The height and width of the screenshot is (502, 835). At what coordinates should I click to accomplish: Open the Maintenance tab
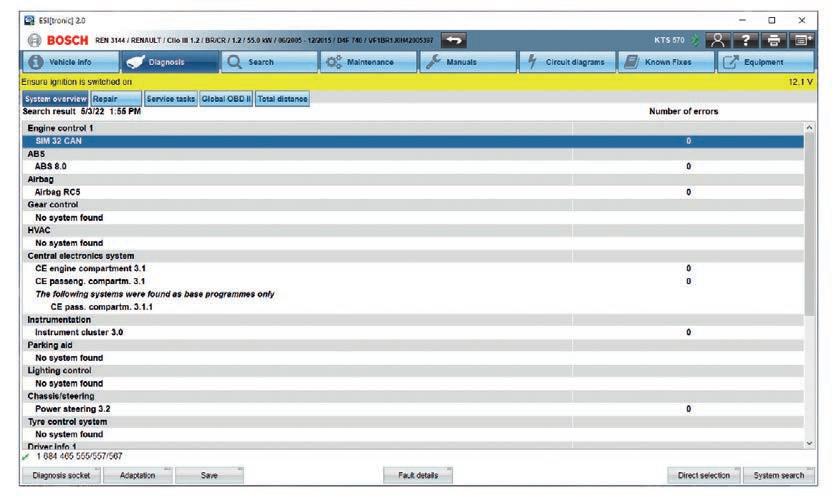(x=368, y=62)
